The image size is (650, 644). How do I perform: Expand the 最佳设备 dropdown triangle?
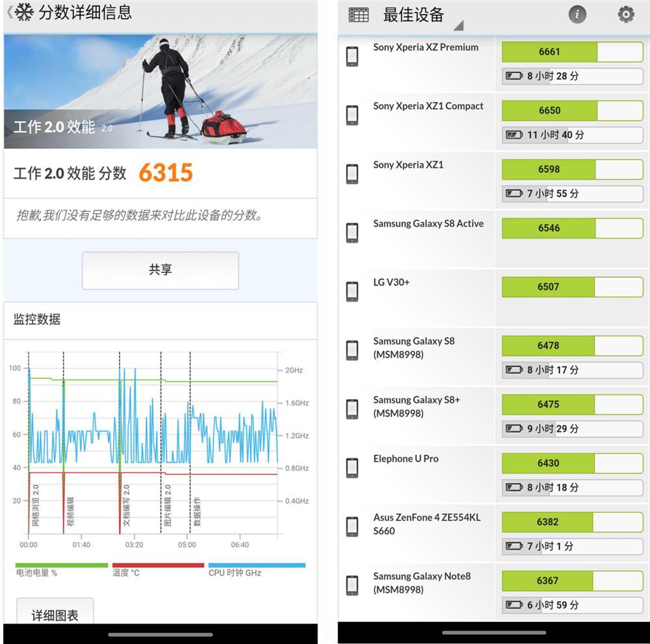click(458, 26)
